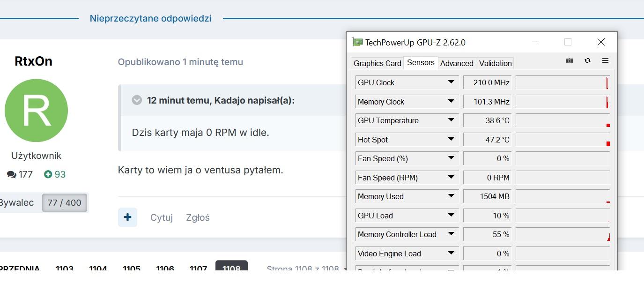Click the post count speech bubble icon

tap(12, 174)
